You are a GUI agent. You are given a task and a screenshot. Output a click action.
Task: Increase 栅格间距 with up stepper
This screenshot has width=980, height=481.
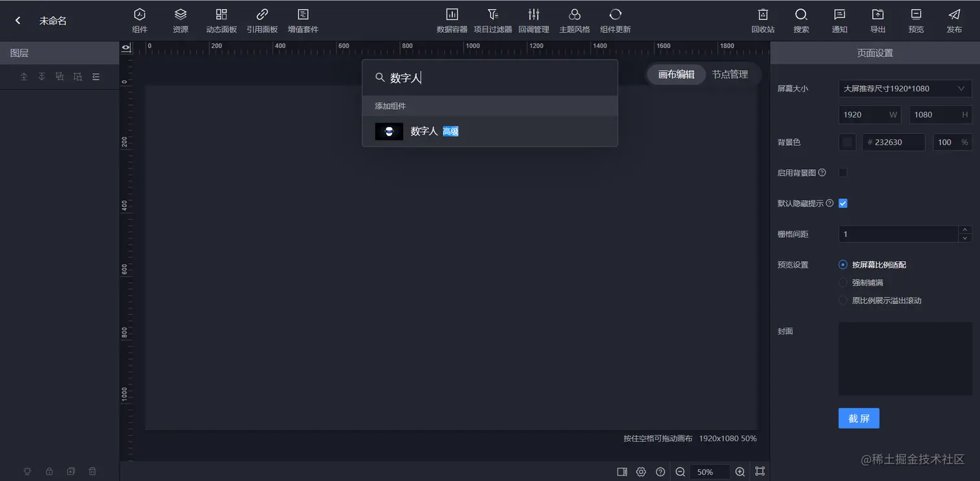965,229
